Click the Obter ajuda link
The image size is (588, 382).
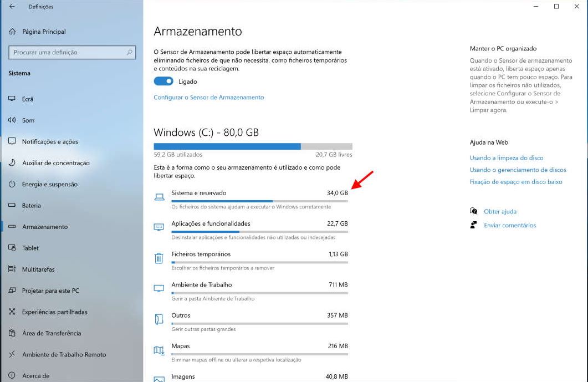click(500, 211)
